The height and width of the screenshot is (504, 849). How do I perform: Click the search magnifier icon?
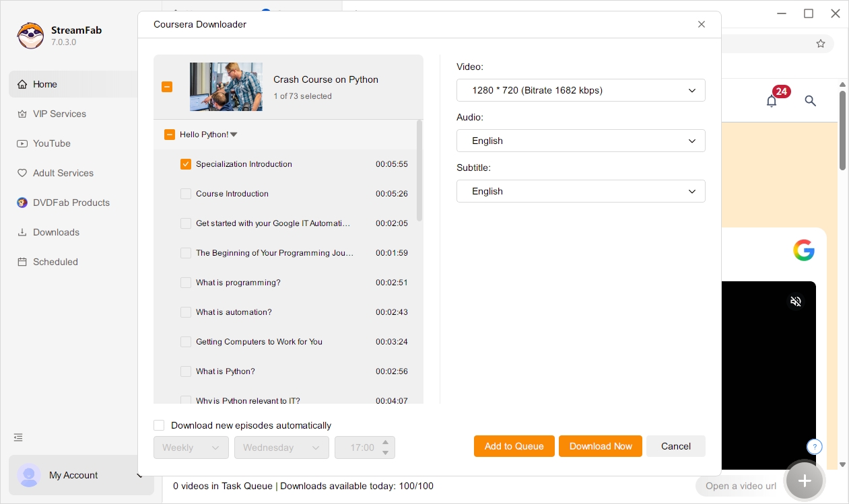(811, 101)
